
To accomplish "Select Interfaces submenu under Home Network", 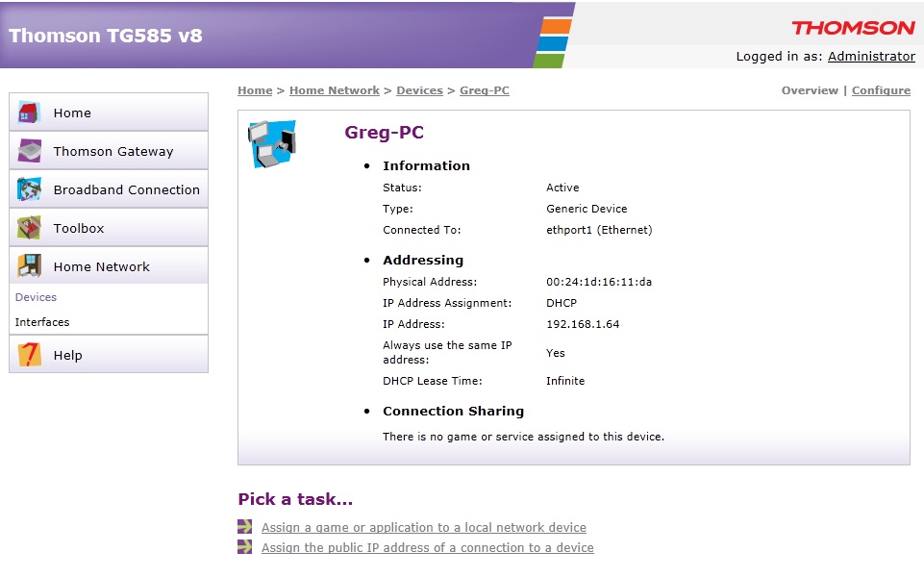I will click(x=42, y=322).
